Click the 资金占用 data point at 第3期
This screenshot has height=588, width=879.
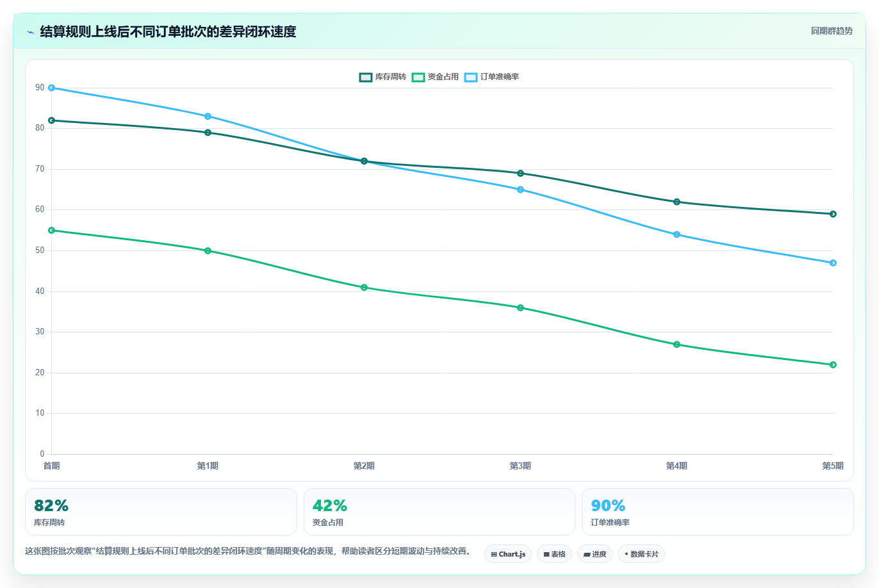click(520, 307)
